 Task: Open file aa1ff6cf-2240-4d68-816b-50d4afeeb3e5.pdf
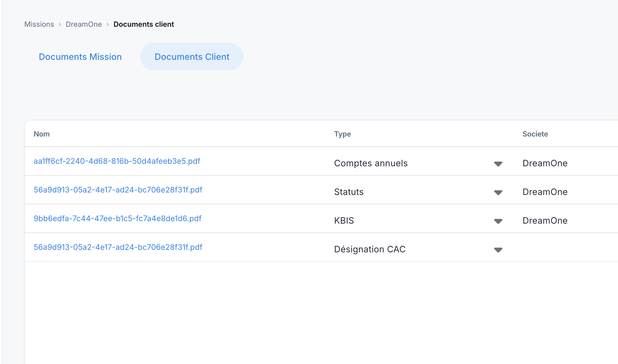point(117,161)
